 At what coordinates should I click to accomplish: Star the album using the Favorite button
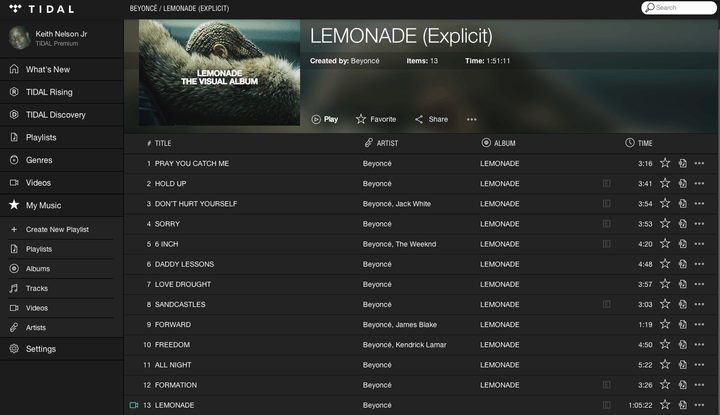tap(376, 119)
